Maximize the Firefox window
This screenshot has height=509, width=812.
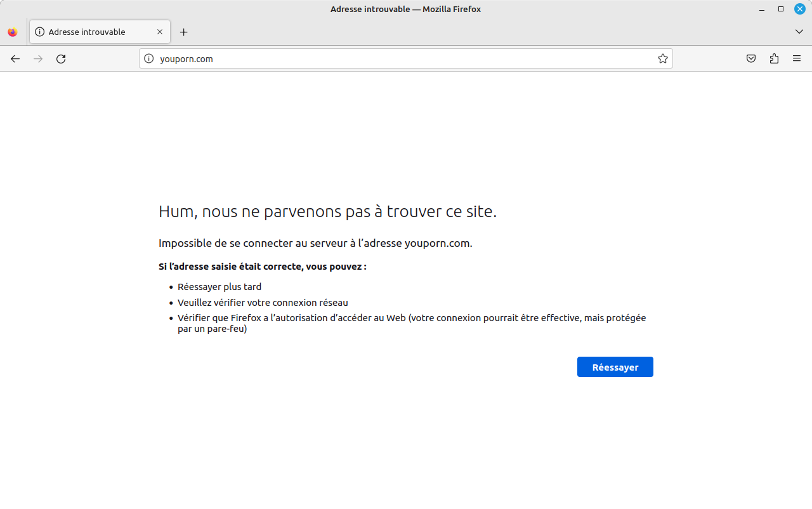point(781,9)
